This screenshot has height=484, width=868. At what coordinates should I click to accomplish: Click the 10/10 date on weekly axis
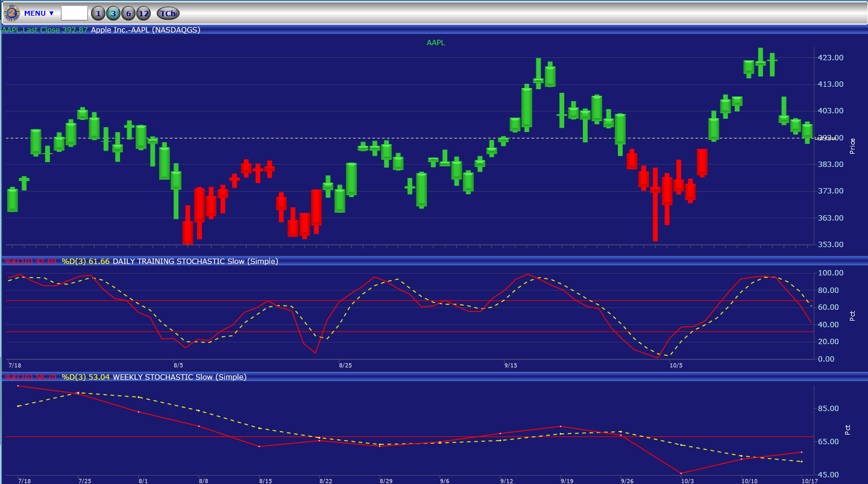point(749,480)
